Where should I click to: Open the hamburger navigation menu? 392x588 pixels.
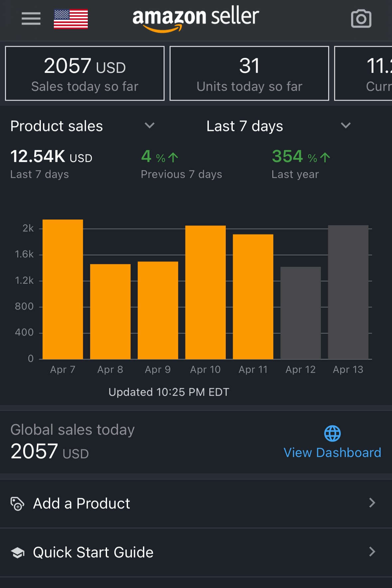click(31, 19)
